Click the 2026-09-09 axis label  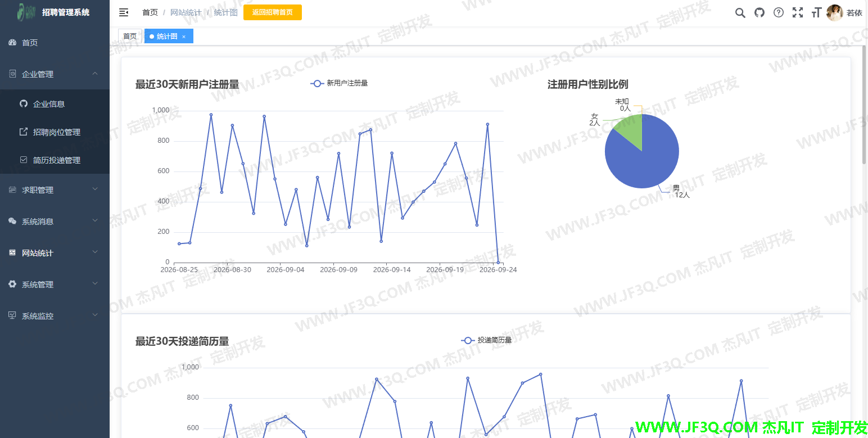tap(338, 270)
